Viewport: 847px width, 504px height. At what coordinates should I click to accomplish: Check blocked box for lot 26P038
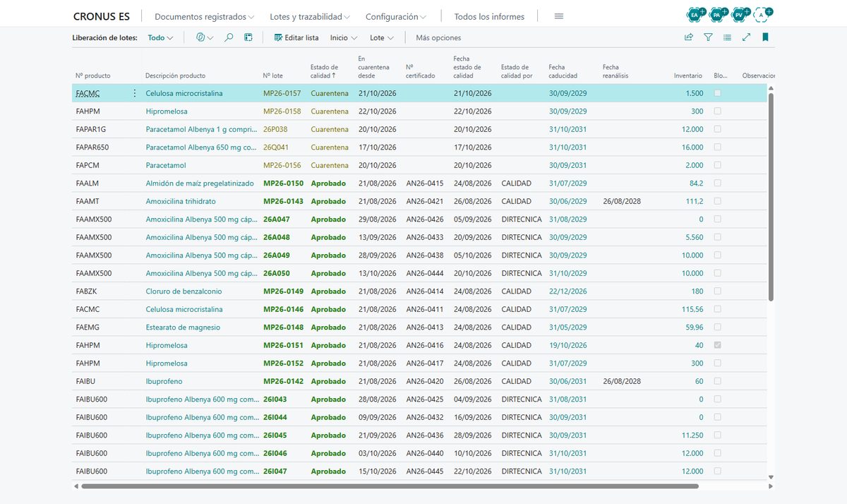pyautogui.click(x=718, y=129)
